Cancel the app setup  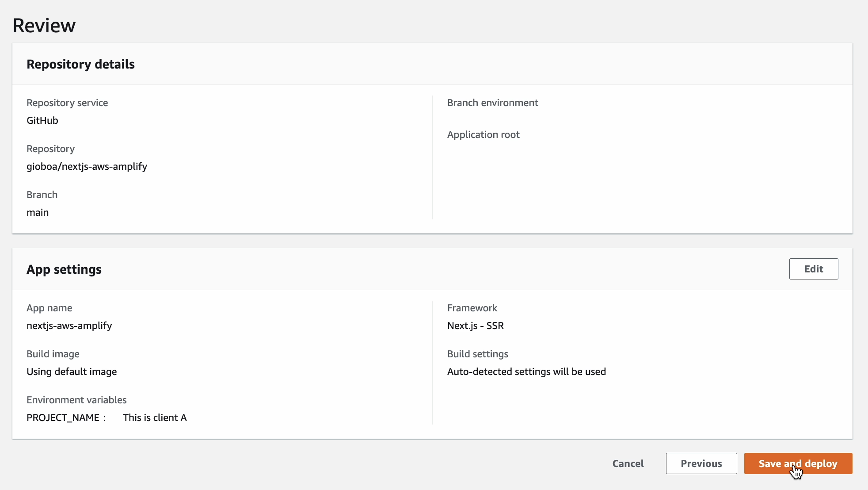click(x=628, y=463)
